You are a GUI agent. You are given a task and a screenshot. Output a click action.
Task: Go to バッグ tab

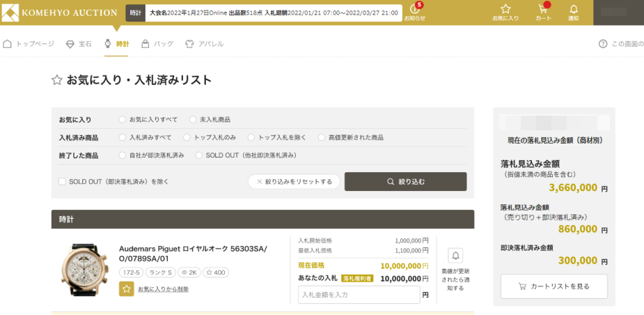[x=157, y=44]
